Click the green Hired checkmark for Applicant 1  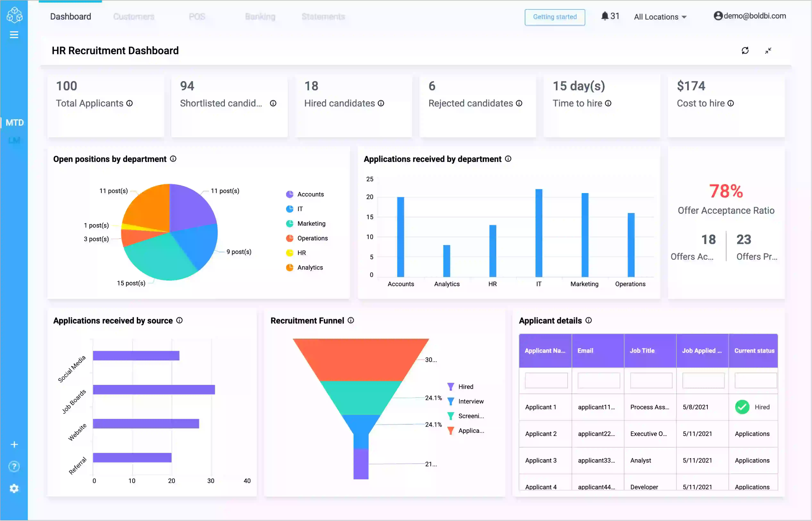pos(742,407)
